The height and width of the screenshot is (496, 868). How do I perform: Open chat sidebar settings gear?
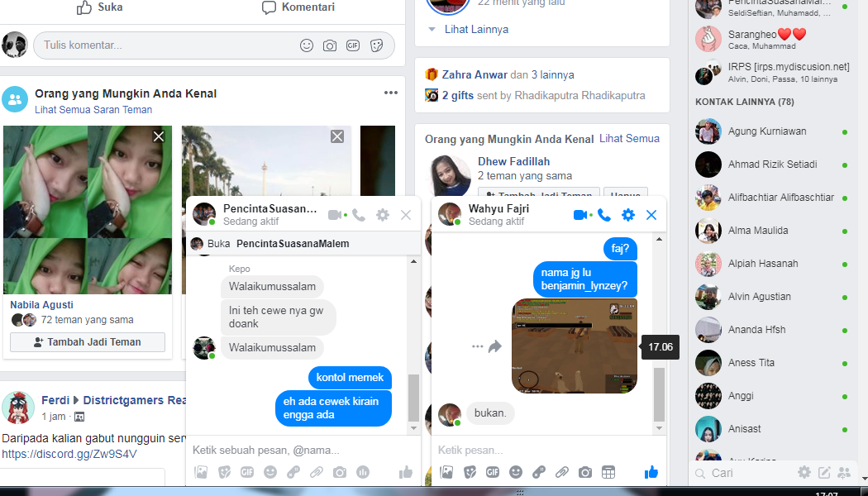[804, 472]
